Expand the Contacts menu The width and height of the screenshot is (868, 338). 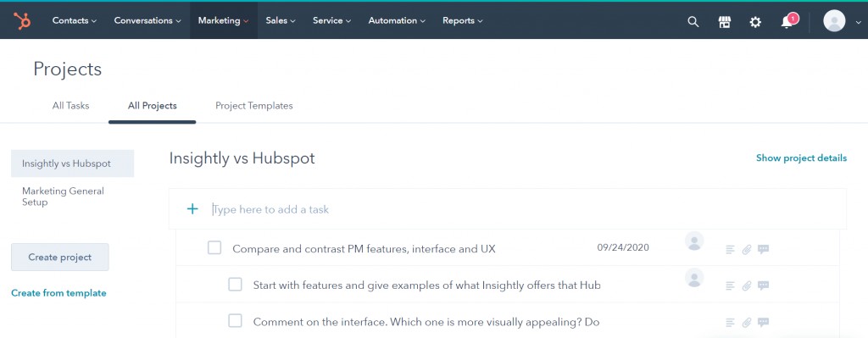(75, 20)
